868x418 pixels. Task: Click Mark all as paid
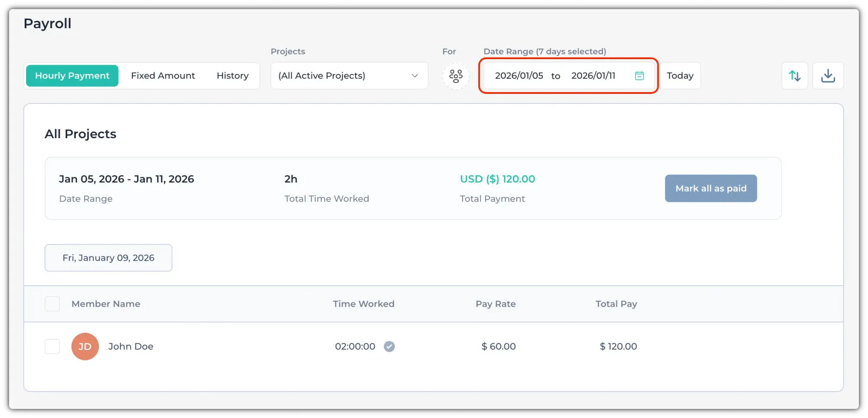pyautogui.click(x=710, y=188)
